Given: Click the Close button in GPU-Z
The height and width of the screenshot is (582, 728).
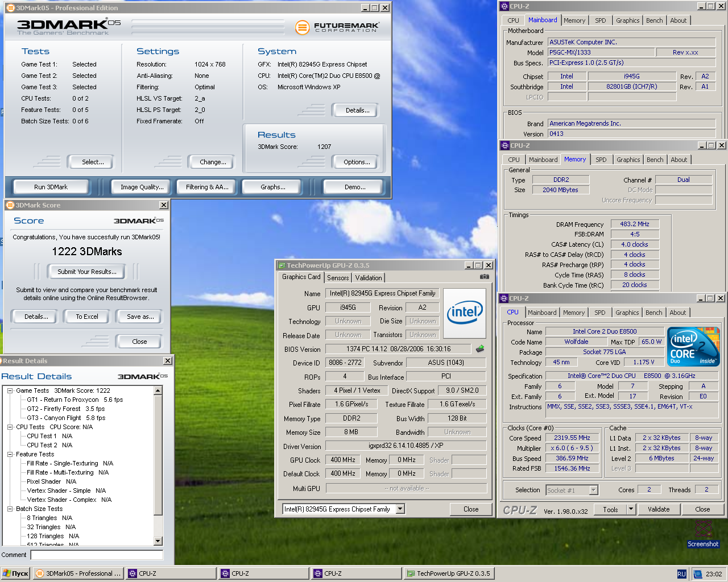Looking at the screenshot, I should click(x=471, y=509).
